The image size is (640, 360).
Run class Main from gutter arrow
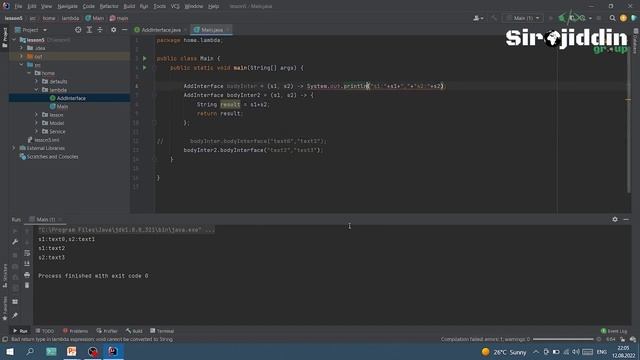[x=144, y=58]
